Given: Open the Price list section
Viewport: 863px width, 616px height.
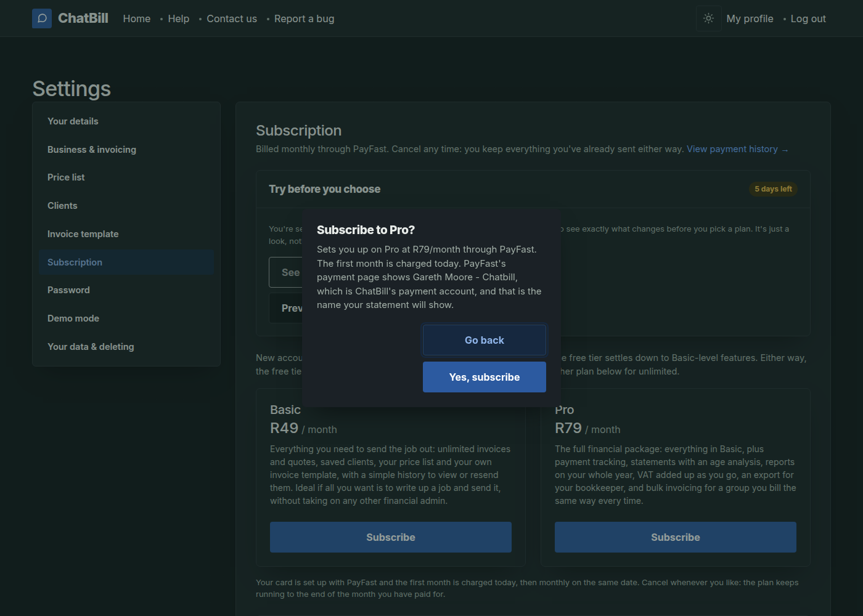Looking at the screenshot, I should [x=126, y=177].
